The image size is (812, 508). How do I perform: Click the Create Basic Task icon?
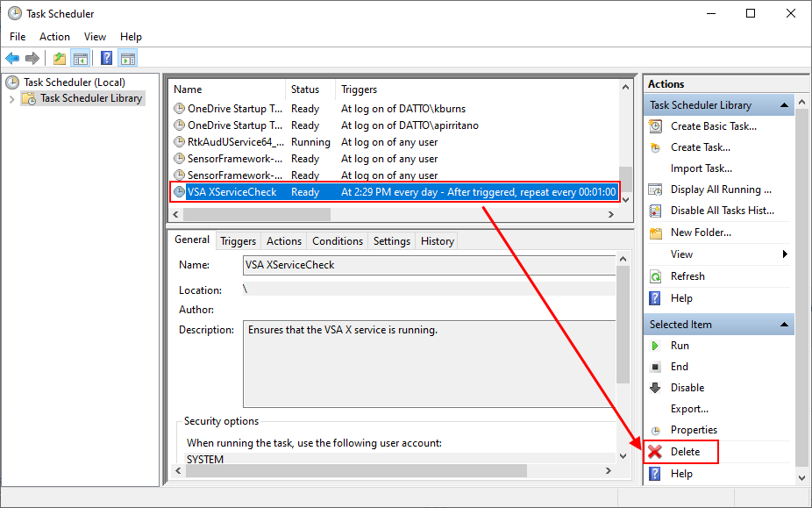655,126
